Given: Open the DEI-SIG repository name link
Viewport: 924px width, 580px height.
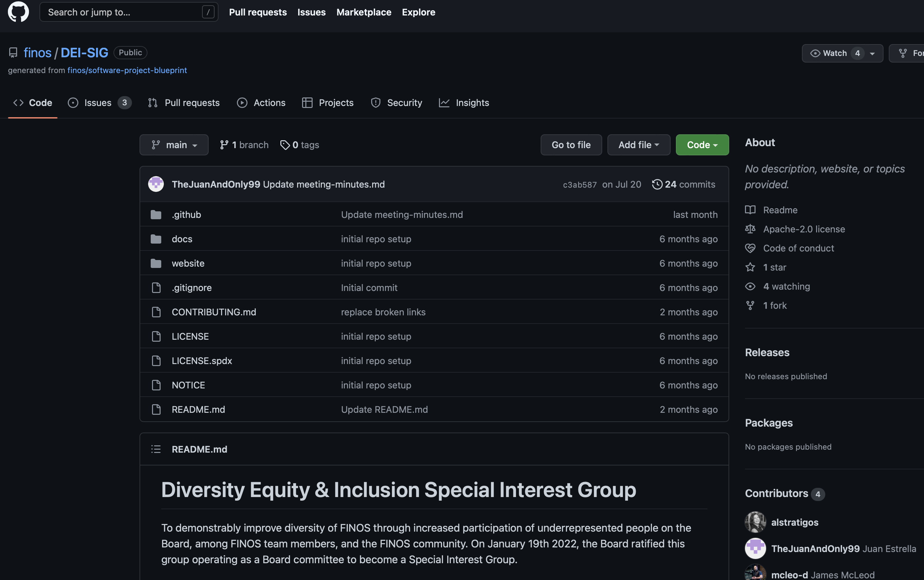Looking at the screenshot, I should coord(84,53).
